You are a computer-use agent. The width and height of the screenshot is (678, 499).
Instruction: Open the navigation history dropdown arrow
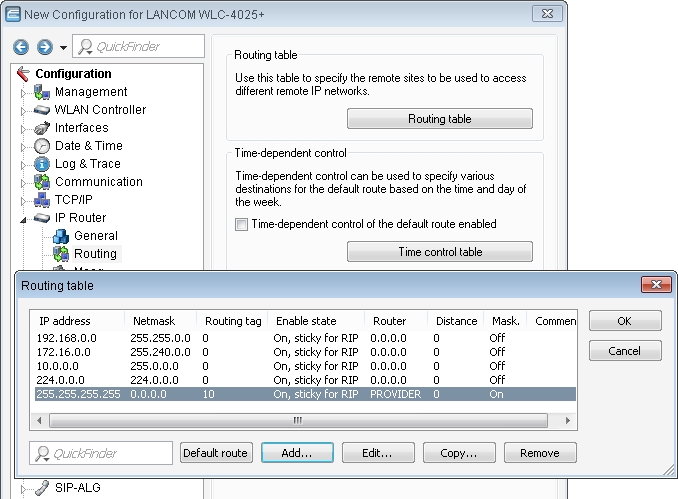(x=63, y=47)
